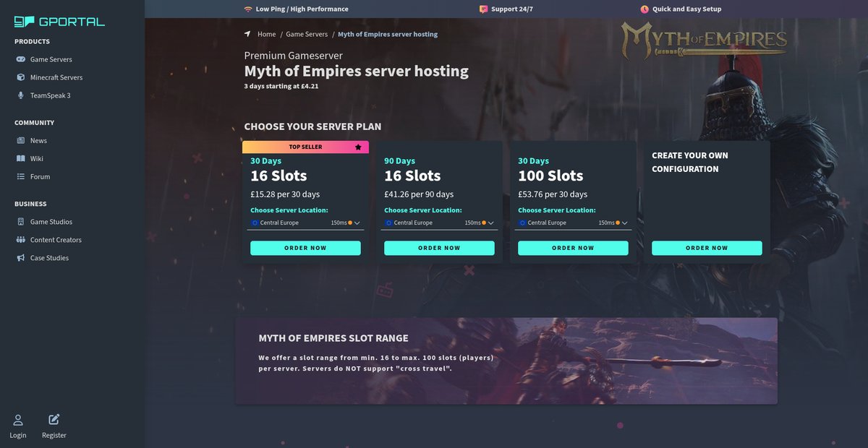Order the 30 Days 100 Slots plan

tap(573, 248)
